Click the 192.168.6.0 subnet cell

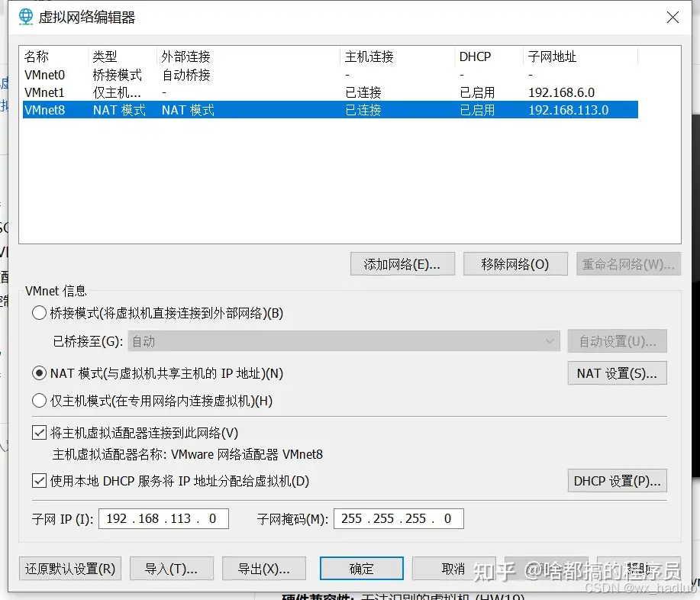(561, 92)
